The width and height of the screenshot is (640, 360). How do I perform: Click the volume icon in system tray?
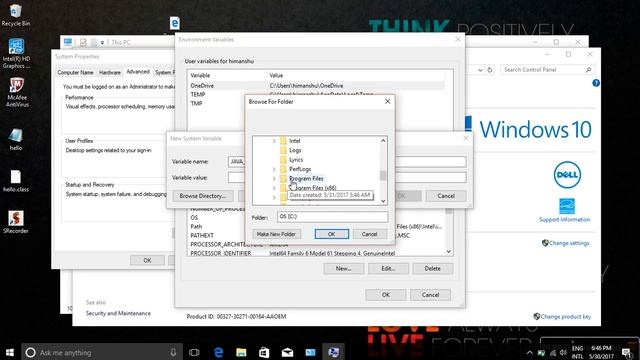click(x=563, y=353)
